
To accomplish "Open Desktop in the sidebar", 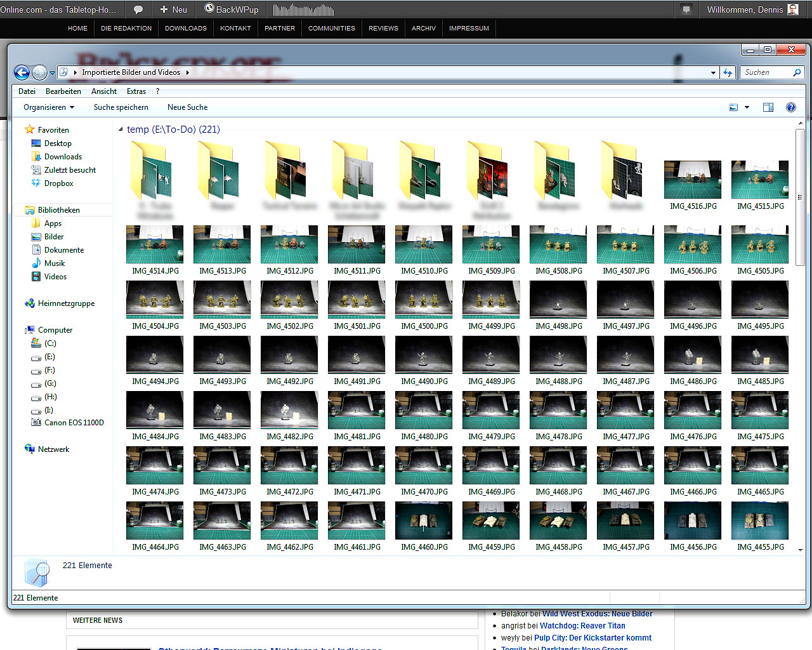I will [58, 143].
